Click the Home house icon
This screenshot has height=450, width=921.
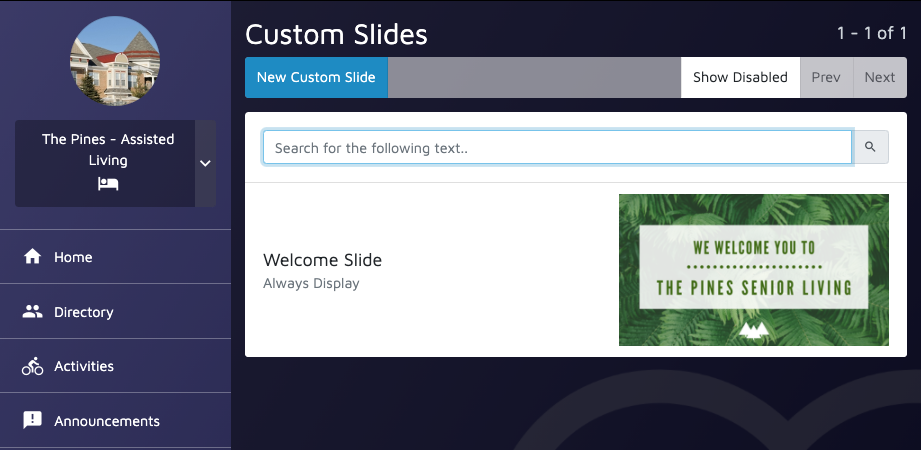32,257
